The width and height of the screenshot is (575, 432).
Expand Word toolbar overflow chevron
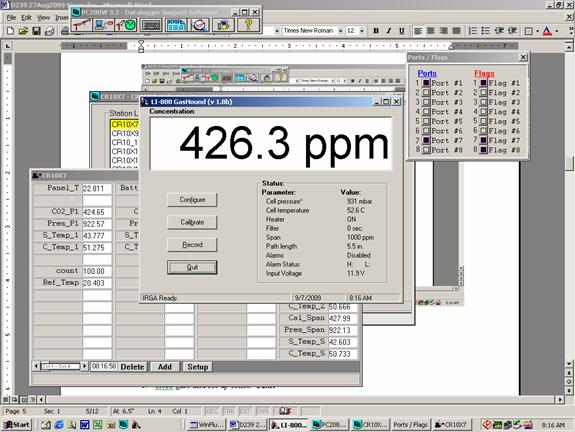pos(571,31)
